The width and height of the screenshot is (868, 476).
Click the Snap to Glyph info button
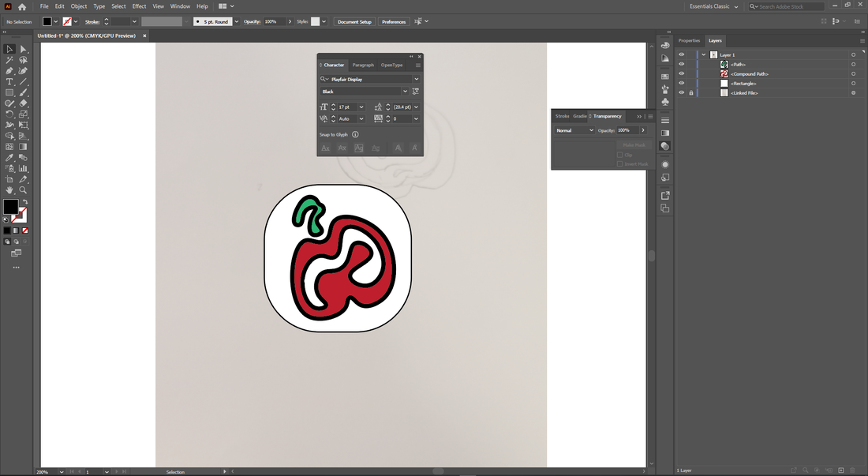(x=355, y=134)
